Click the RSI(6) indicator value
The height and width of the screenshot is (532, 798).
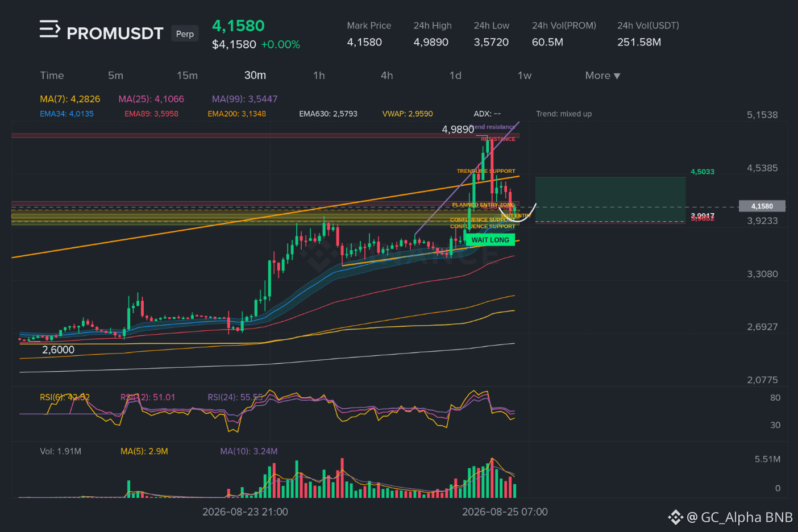coord(65,397)
